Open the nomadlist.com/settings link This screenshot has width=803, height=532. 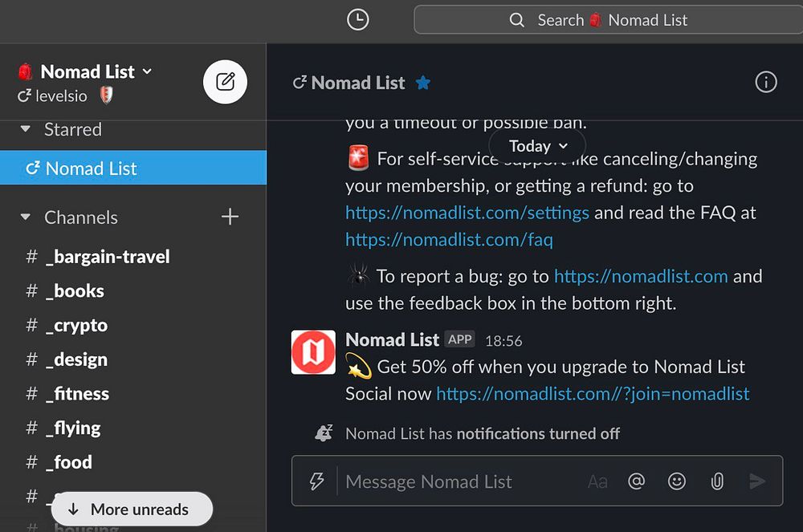pyautogui.click(x=467, y=213)
